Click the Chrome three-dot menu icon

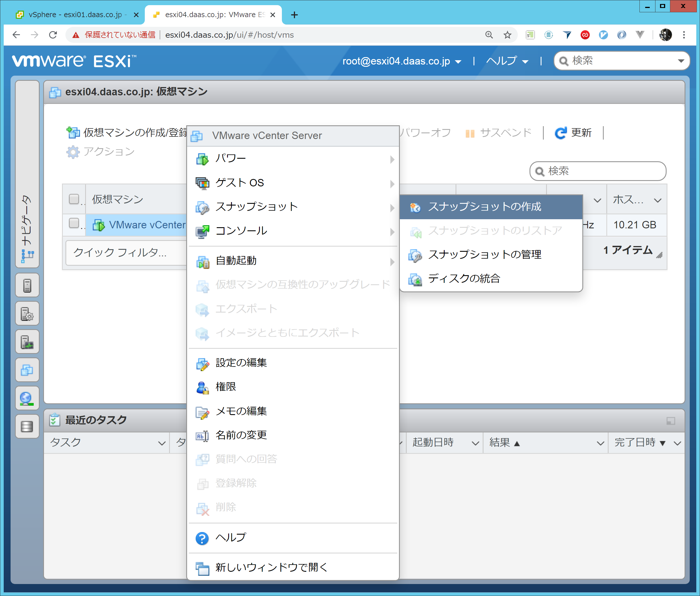click(684, 35)
